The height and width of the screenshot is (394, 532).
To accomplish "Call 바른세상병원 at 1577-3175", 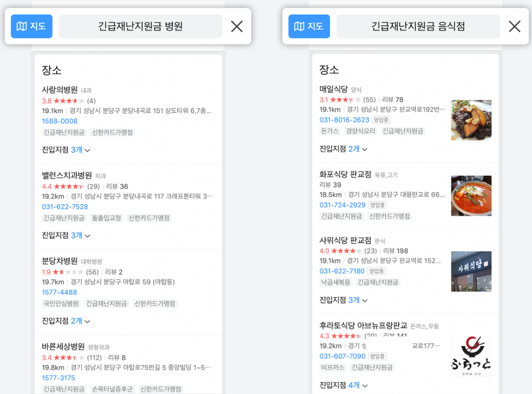I will (58, 378).
